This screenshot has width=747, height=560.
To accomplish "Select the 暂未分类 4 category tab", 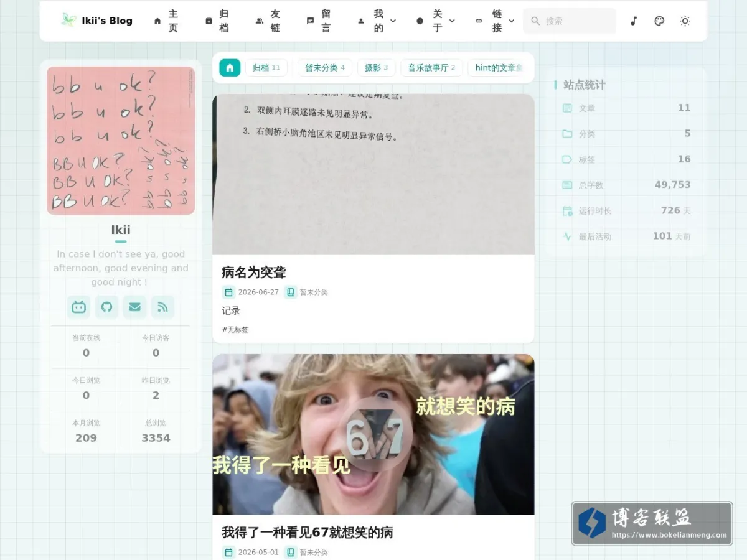I will pyautogui.click(x=325, y=68).
